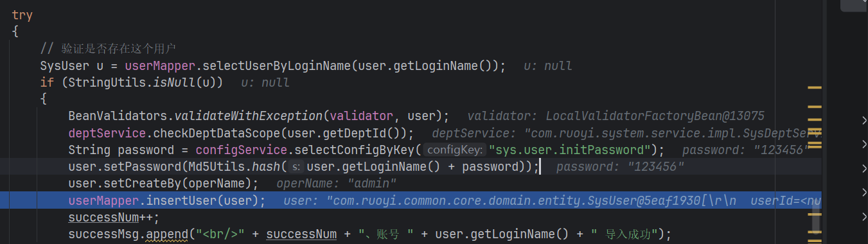Click the 's:' parameter inlay hint
The width and height of the screenshot is (868, 244).
[296, 167]
